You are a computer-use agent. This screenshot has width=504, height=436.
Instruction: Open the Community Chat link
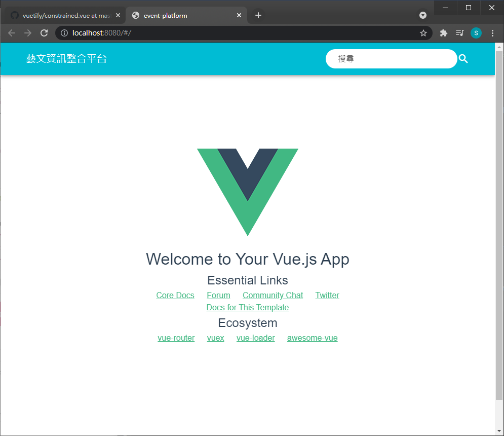[273, 295]
